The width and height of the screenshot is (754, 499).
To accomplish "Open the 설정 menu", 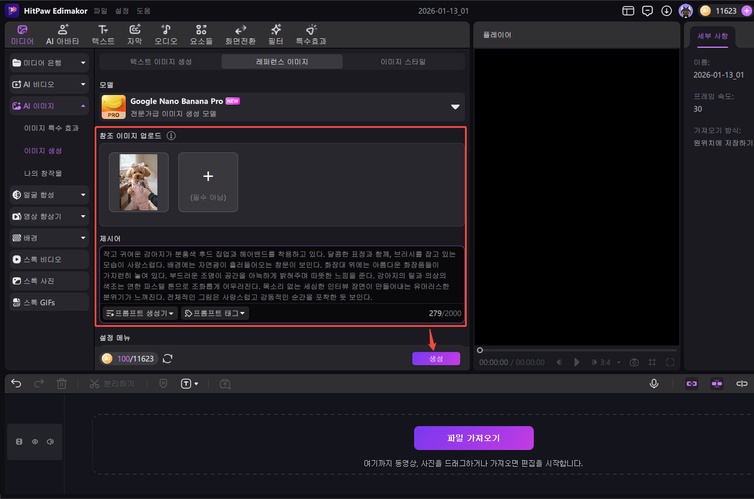I will pos(122,11).
